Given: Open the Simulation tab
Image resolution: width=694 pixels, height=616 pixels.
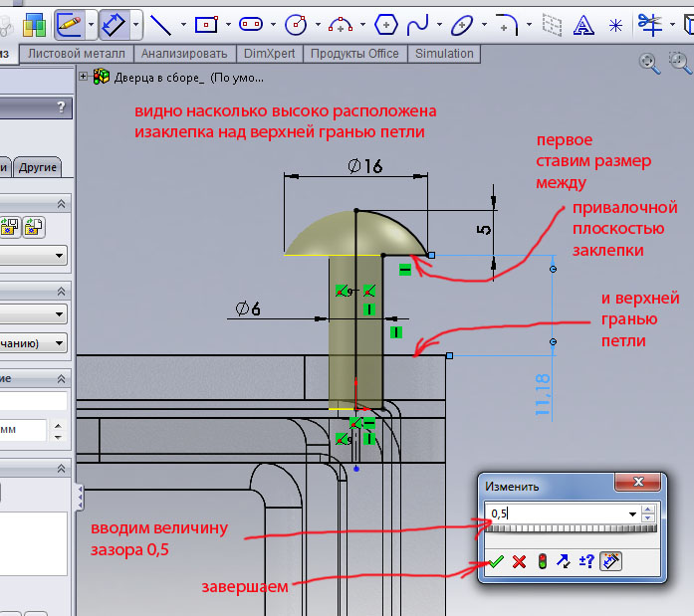Looking at the screenshot, I should click(x=444, y=54).
